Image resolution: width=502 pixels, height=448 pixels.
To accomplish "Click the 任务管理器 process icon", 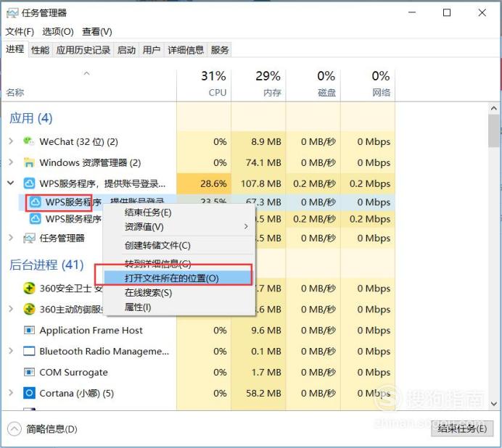I will tap(29, 238).
